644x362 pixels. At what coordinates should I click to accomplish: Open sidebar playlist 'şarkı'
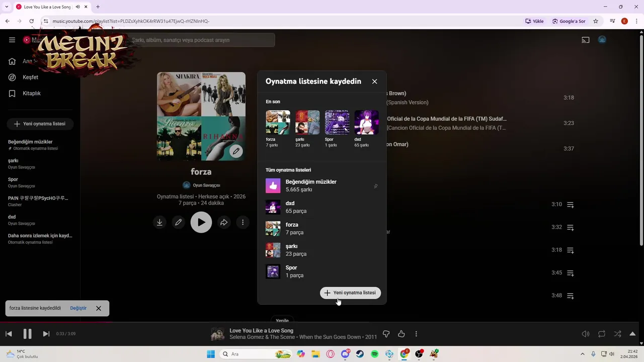pos(40,163)
